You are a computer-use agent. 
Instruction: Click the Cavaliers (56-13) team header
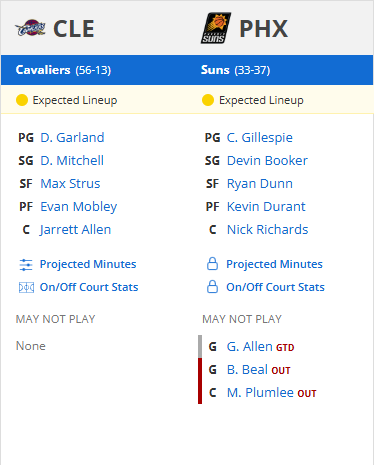[63, 70]
